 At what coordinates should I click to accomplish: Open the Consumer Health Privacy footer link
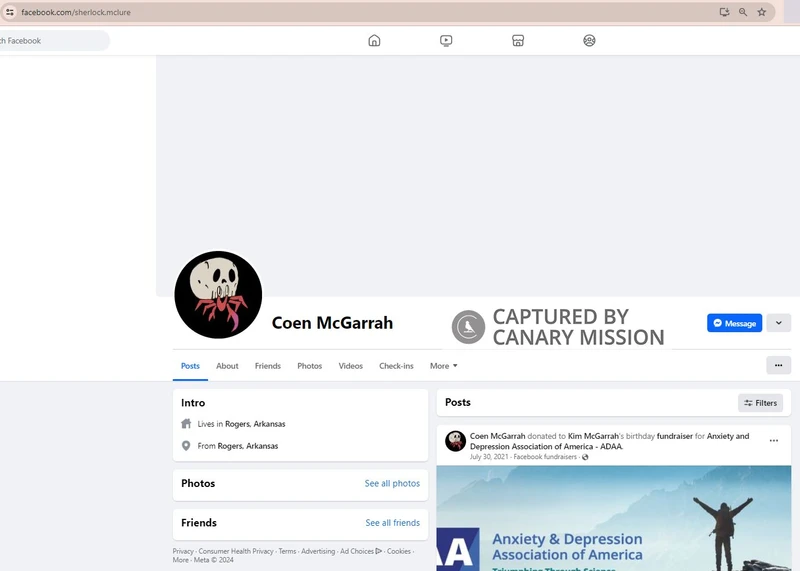click(236, 551)
